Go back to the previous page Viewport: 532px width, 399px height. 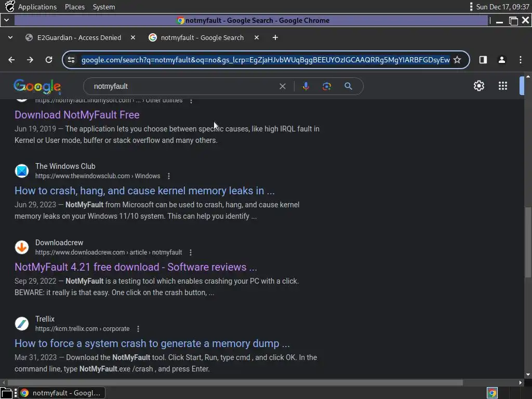(11, 60)
